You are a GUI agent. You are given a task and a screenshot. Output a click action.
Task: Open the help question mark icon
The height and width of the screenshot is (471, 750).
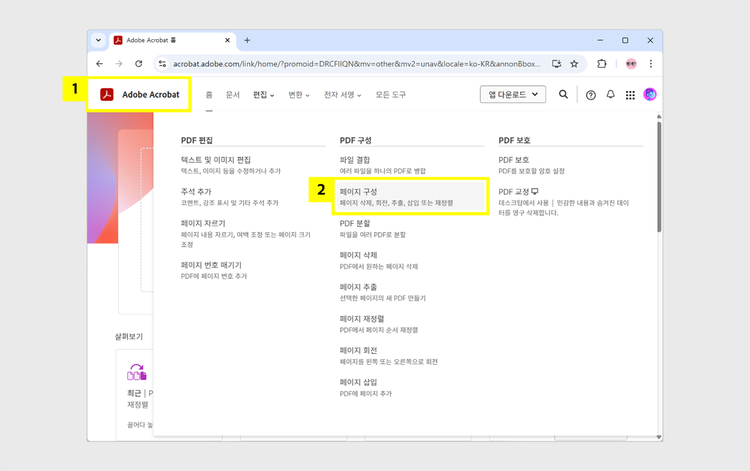pyautogui.click(x=591, y=95)
